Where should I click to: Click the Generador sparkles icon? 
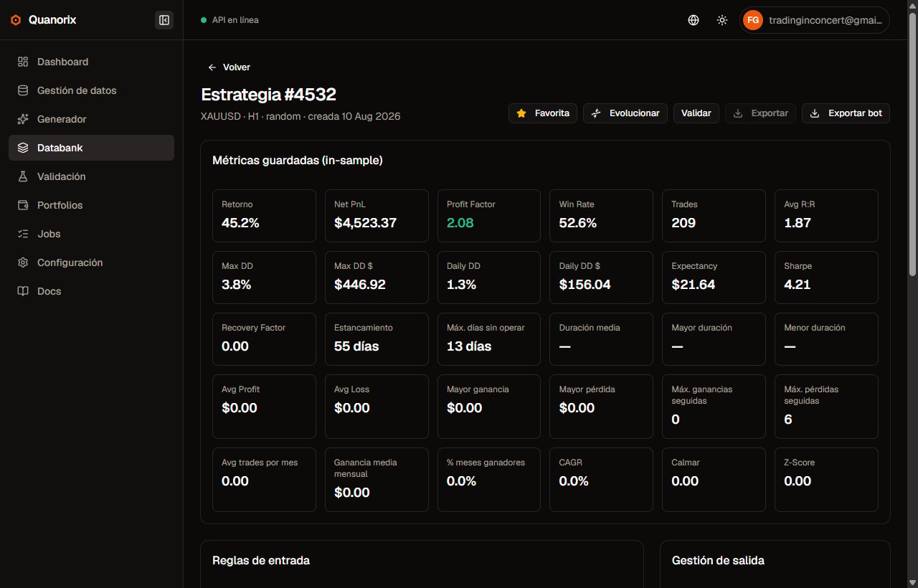tap(23, 119)
